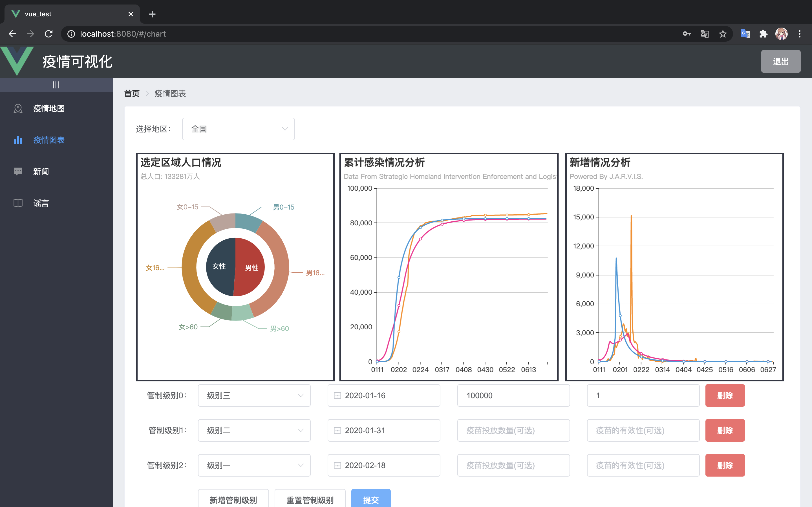The height and width of the screenshot is (507, 812).
Task: Expand the 管制级别2 dropdown showing 级别一
Action: [254, 465]
